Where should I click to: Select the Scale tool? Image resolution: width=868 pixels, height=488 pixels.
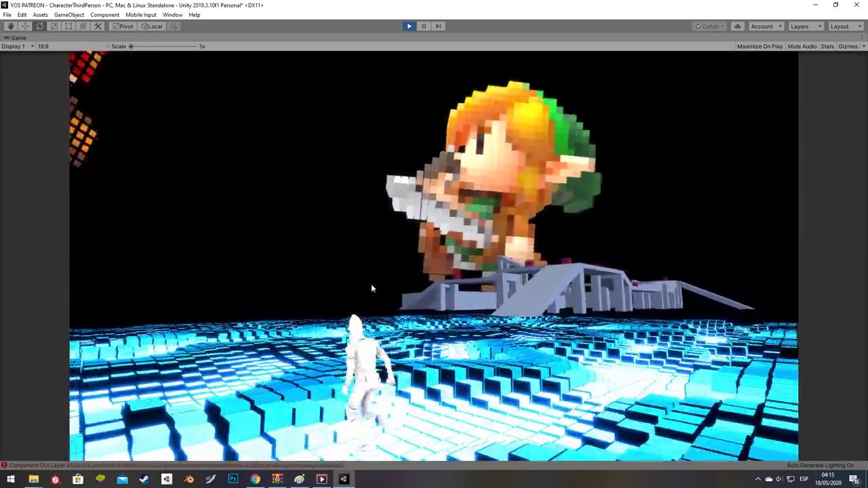tap(54, 26)
